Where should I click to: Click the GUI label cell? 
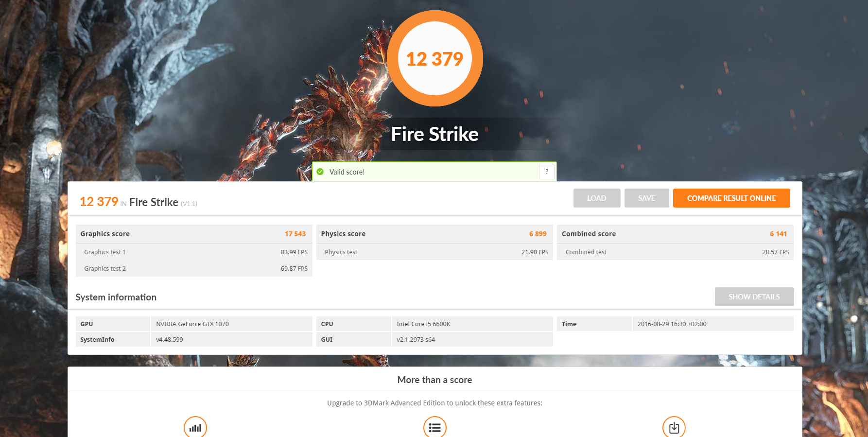354,339
